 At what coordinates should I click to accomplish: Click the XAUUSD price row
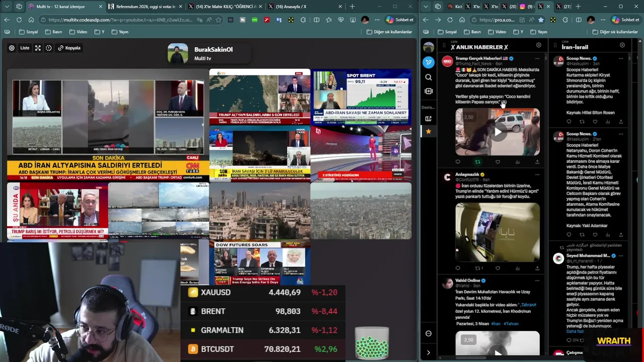[x=263, y=293]
